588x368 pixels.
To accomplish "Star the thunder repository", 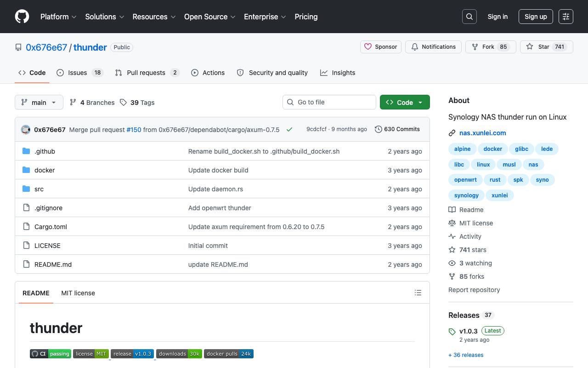I will 547,47.
